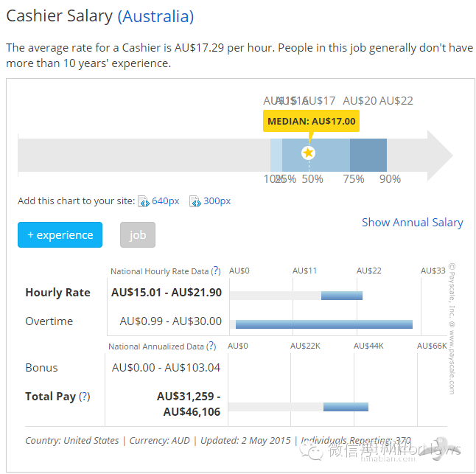This screenshot has height=474, width=476.
Task: Click the Total Pay blue range bar
Action: coord(346,407)
